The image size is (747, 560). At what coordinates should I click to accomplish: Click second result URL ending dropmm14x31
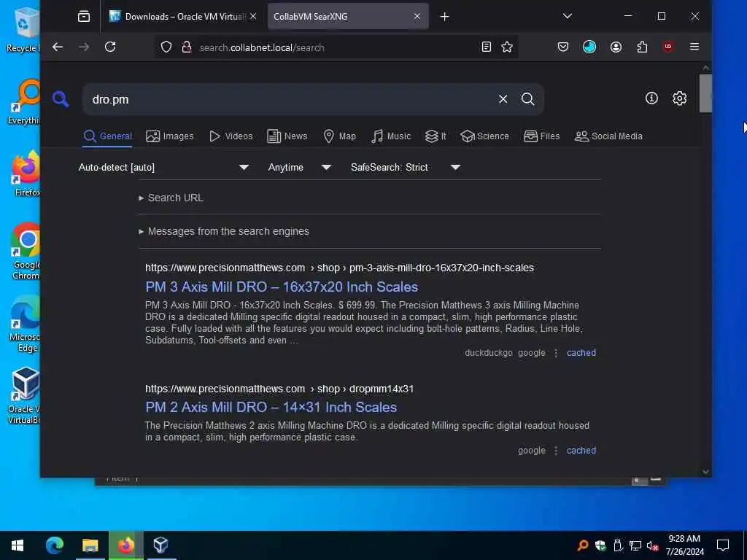click(x=279, y=389)
